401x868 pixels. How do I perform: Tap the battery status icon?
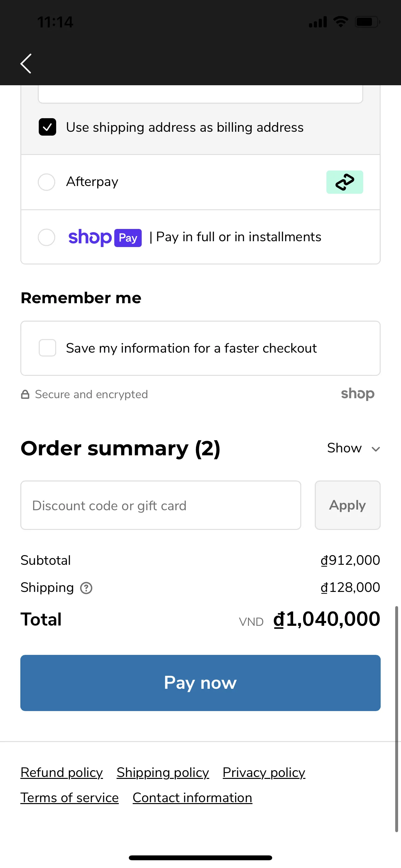tap(367, 22)
